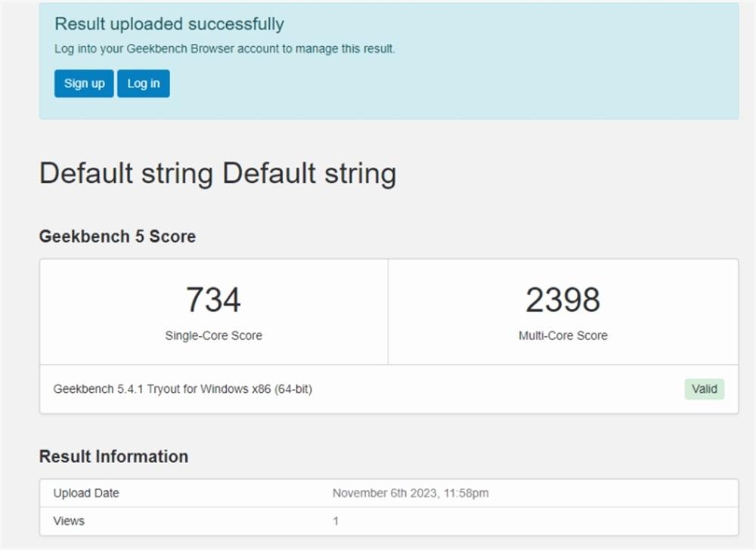The height and width of the screenshot is (550, 756).
Task: Click the divider between the two score panels
Action: (388, 312)
